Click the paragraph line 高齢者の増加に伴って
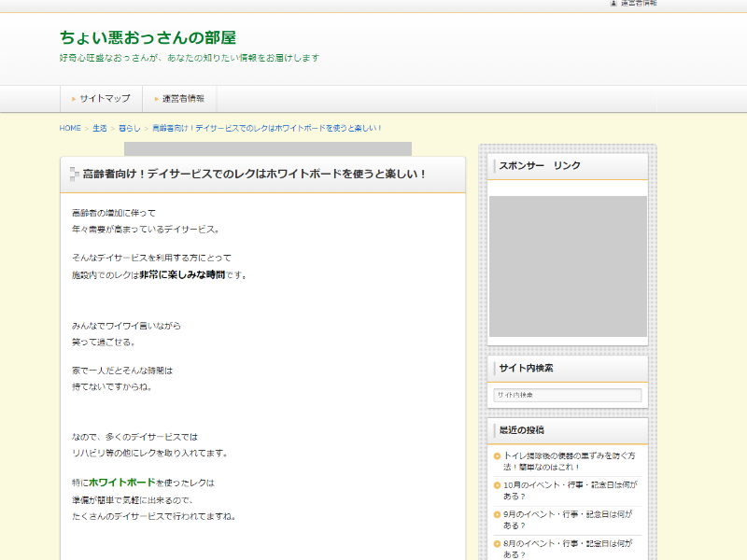747x560 pixels. 114,213
